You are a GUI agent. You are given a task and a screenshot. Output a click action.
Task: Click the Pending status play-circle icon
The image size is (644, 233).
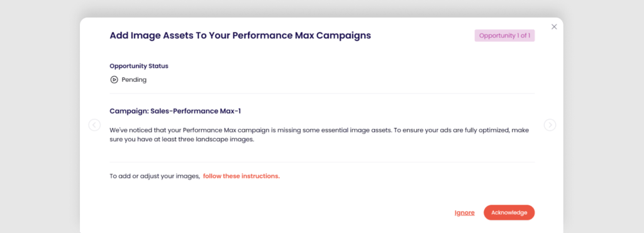point(114,80)
